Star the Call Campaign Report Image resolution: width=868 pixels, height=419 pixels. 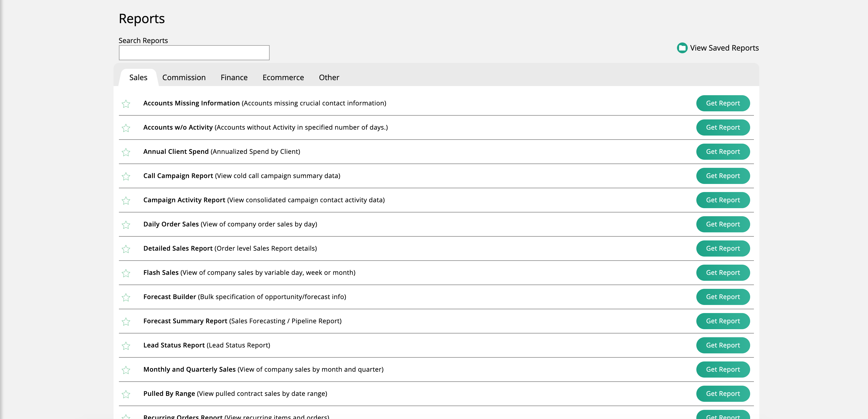pos(126,176)
